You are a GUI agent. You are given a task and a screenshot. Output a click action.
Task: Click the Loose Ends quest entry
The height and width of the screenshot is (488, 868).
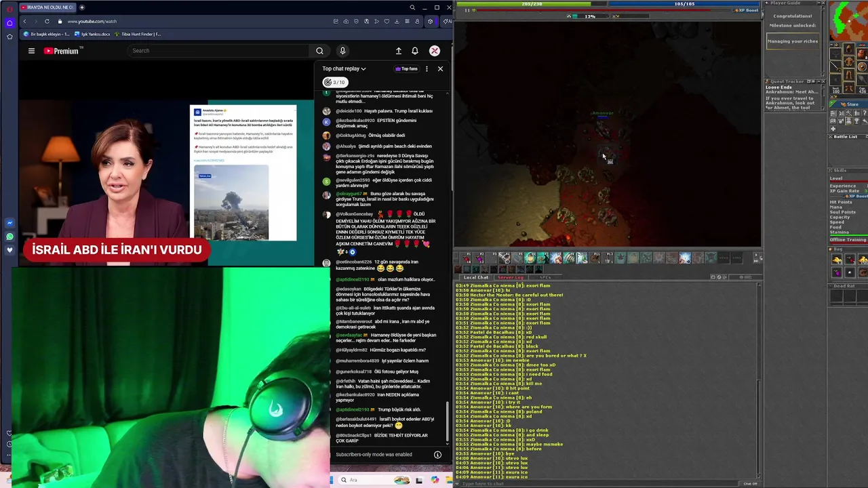click(x=778, y=87)
